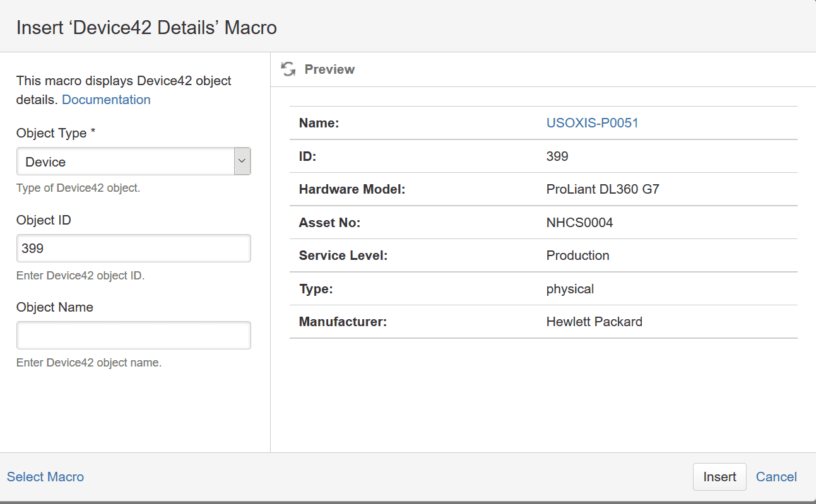The width and height of the screenshot is (816, 504).
Task: Click the Hewlett Packard manufacturer value
Action: click(x=594, y=322)
